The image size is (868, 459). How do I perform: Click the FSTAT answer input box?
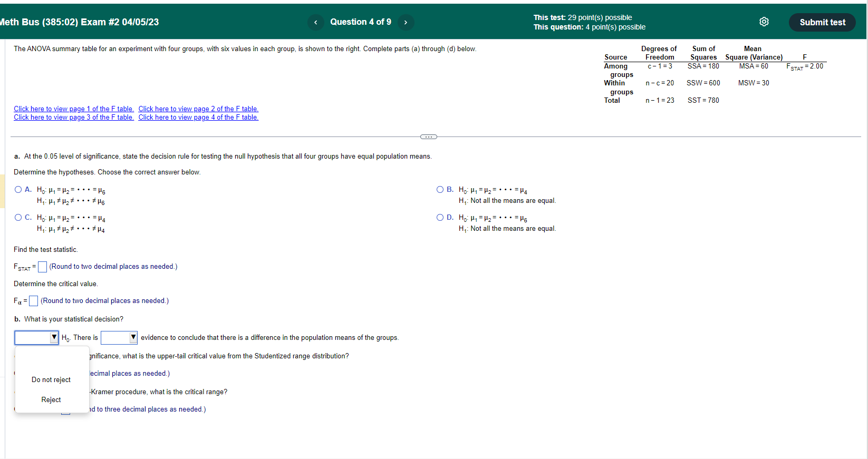pyautogui.click(x=43, y=267)
